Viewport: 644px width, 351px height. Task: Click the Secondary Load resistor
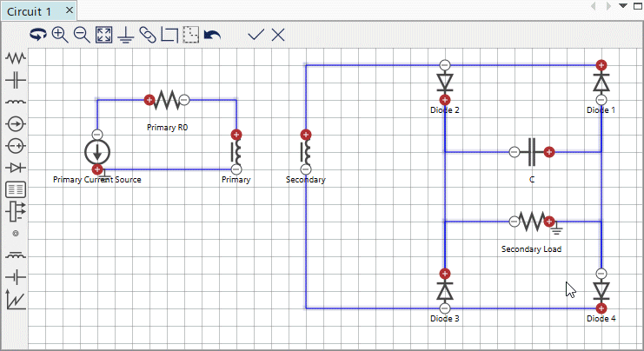531,222
